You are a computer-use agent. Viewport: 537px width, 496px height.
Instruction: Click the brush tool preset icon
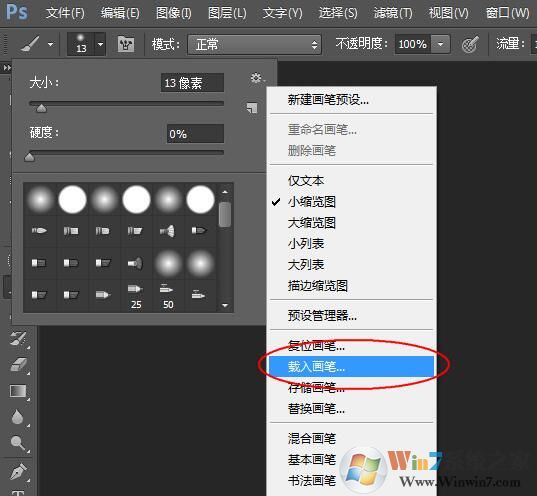(x=30, y=44)
